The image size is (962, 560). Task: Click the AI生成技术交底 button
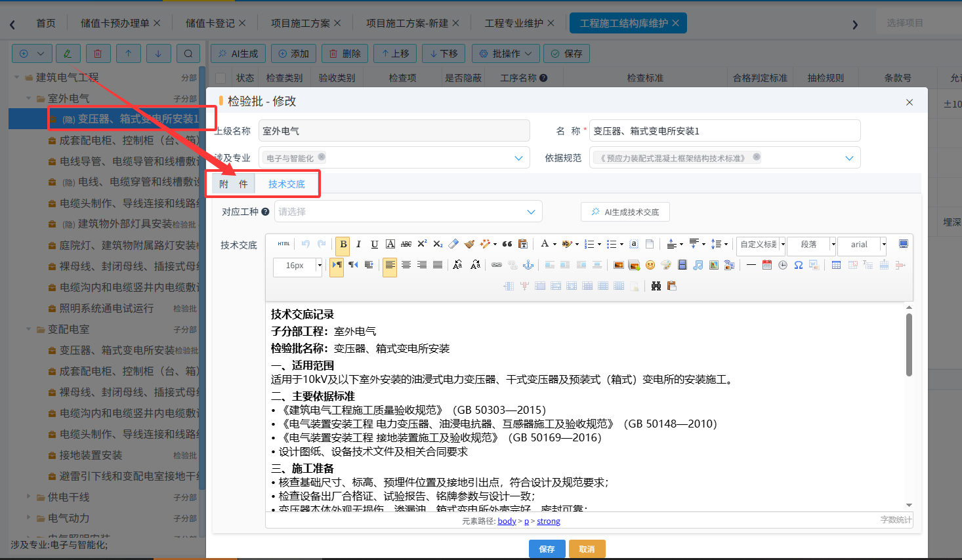tap(625, 212)
